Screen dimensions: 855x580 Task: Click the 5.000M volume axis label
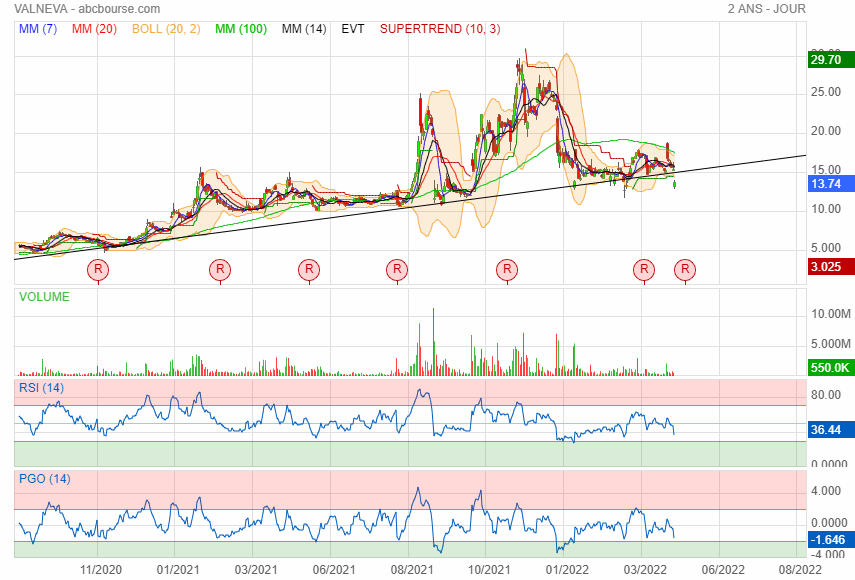click(831, 344)
